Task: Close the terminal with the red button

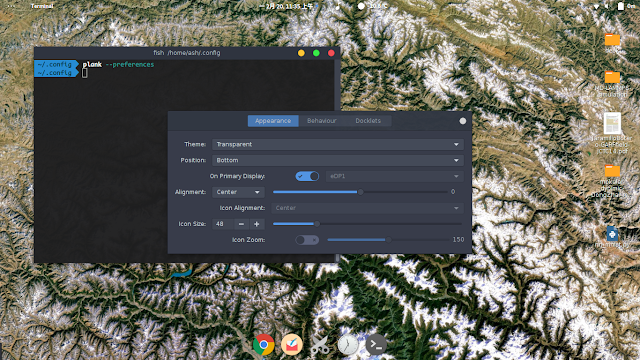Action: click(331, 53)
